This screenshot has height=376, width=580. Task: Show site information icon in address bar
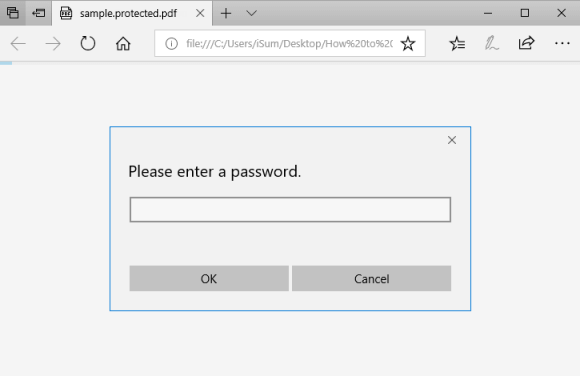(x=171, y=44)
